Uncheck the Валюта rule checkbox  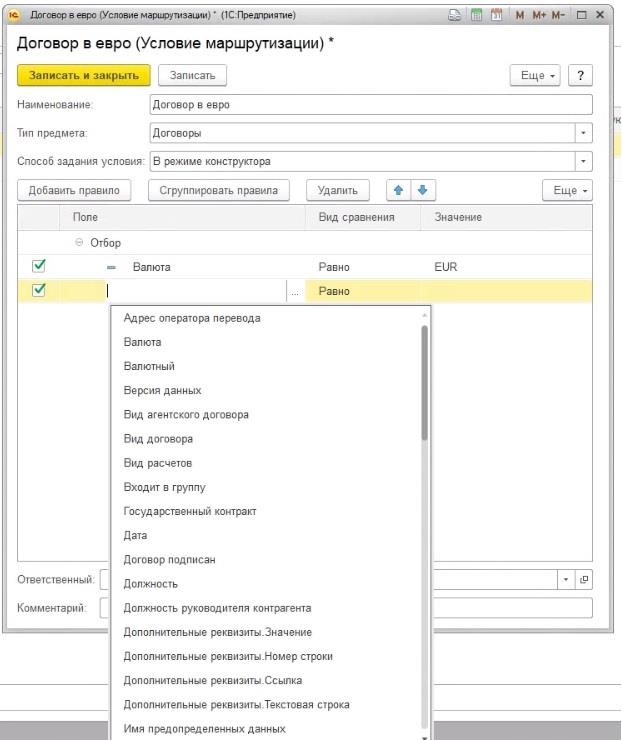[x=39, y=266]
